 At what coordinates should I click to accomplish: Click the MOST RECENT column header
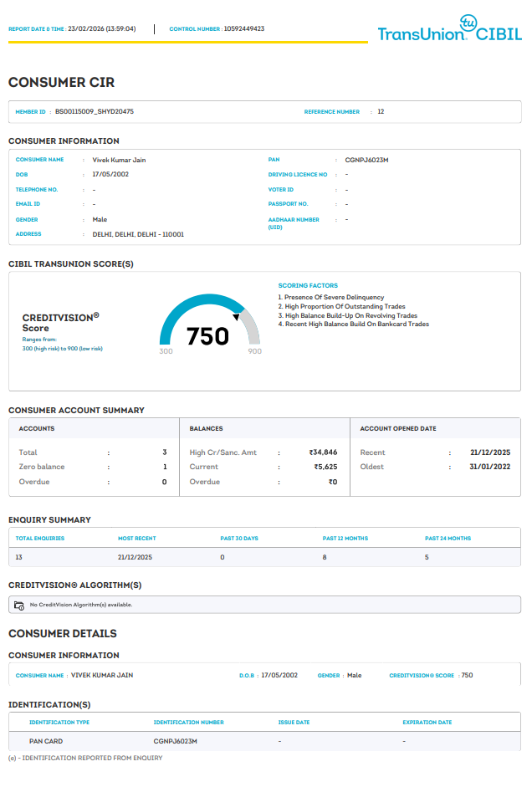pyautogui.click(x=137, y=539)
